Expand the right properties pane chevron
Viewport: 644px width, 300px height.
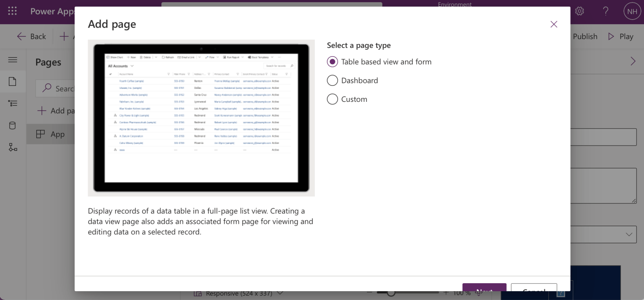633,62
